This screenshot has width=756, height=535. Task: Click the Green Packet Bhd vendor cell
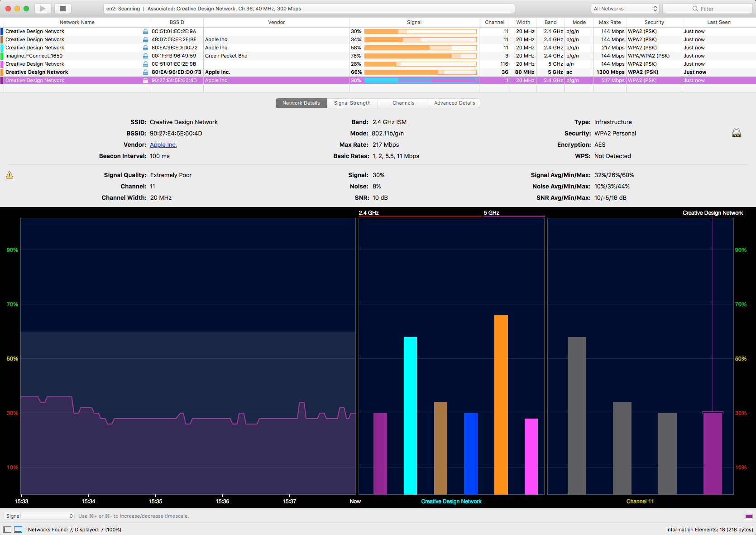[x=226, y=56]
